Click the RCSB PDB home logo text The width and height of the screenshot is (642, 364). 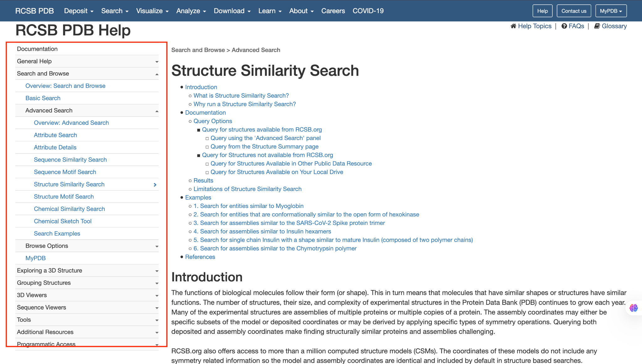34,11
